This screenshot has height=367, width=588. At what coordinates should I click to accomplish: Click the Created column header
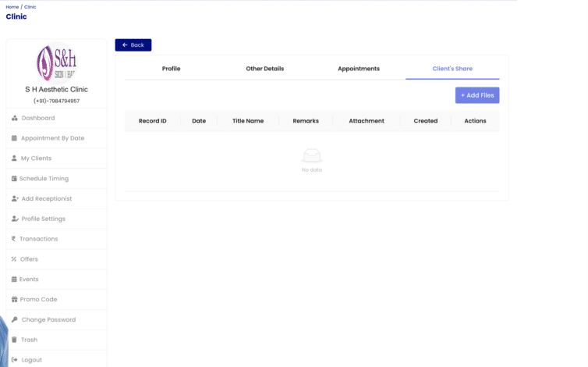(x=426, y=121)
